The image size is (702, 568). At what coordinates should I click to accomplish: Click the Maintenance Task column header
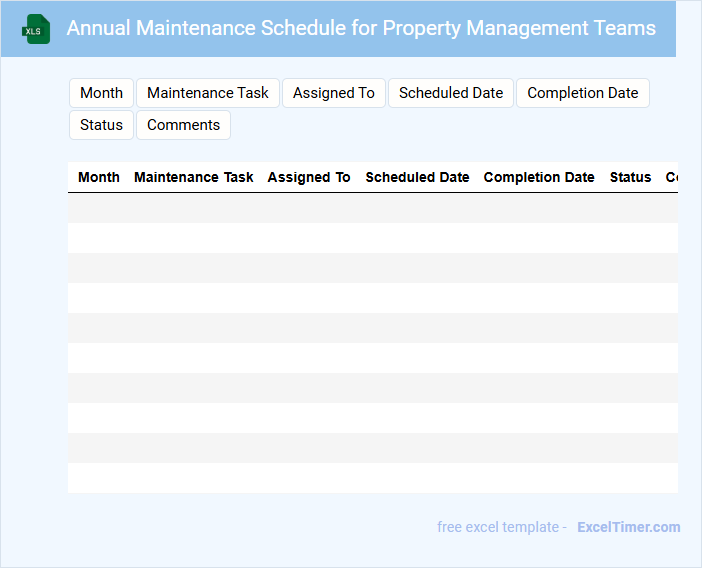pos(194,177)
